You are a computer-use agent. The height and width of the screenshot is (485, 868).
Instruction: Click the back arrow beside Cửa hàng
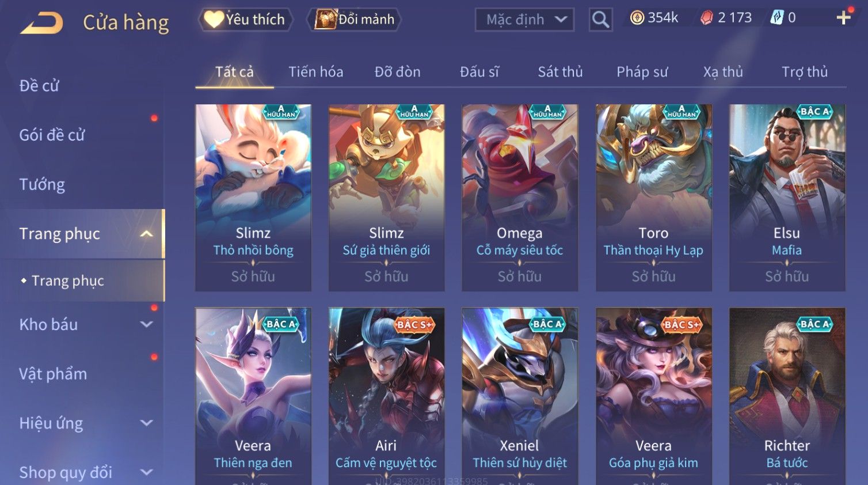pos(41,23)
